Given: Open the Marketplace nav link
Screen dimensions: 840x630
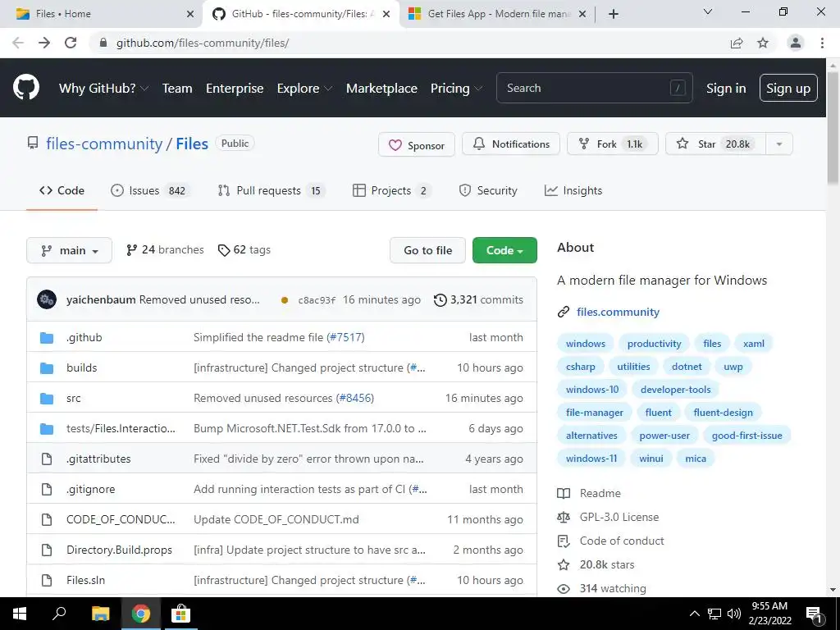Looking at the screenshot, I should tap(381, 88).
